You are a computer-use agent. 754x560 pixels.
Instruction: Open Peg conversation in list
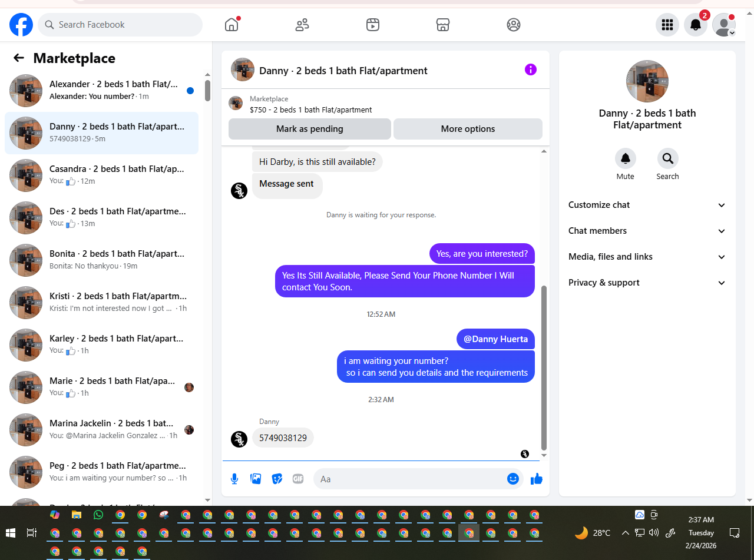point(101,472)
